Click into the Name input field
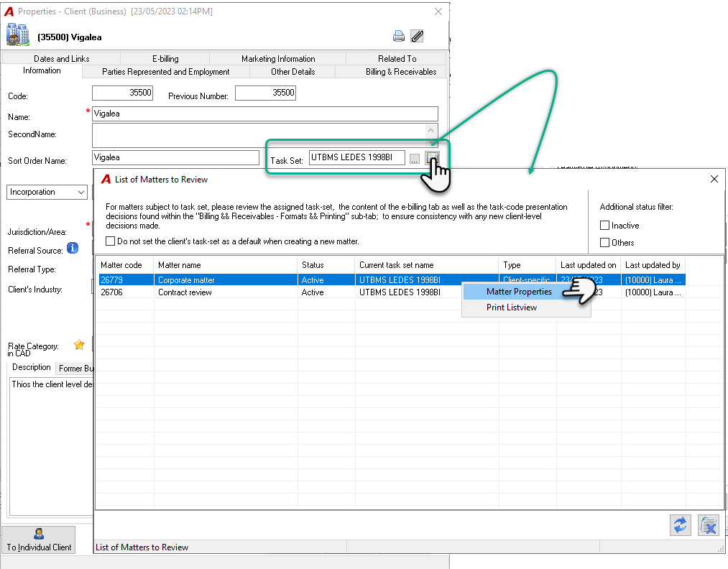Screen dimensions: 728x569 (265, 114)
